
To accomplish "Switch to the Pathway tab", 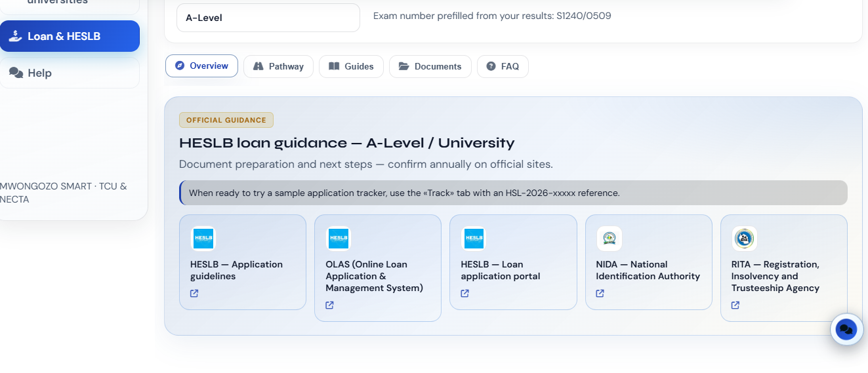I will [x=278, y=66].
